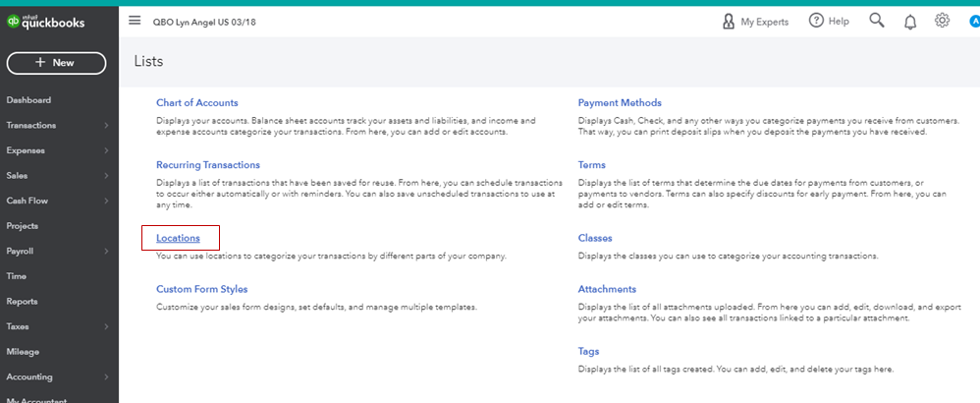Open the Chart of Accounts link
The image size is (980, 403).
pyautogui.click(x=196, y=102)
